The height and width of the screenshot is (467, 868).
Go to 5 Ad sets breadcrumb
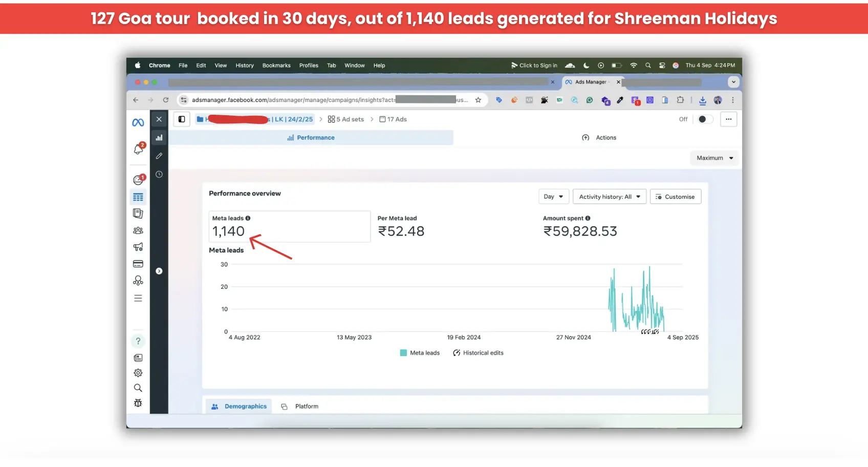(x=346, y=119)
